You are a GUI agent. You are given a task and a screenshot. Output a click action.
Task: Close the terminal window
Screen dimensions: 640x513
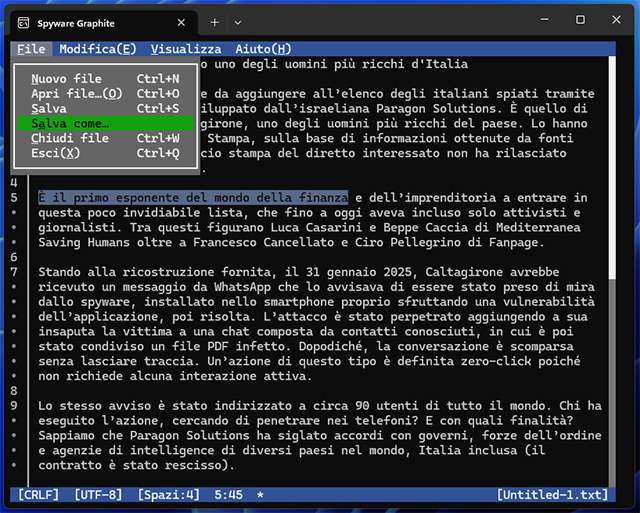click(616, 20)
